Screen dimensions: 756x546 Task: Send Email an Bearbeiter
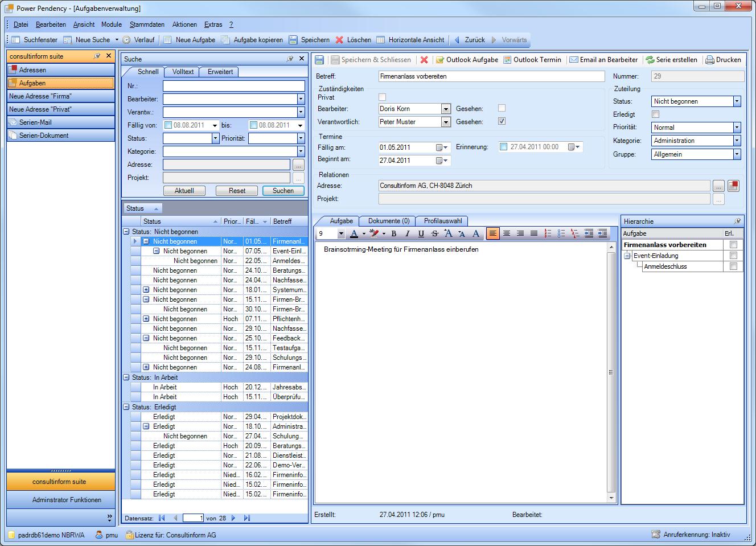[604, 60]
